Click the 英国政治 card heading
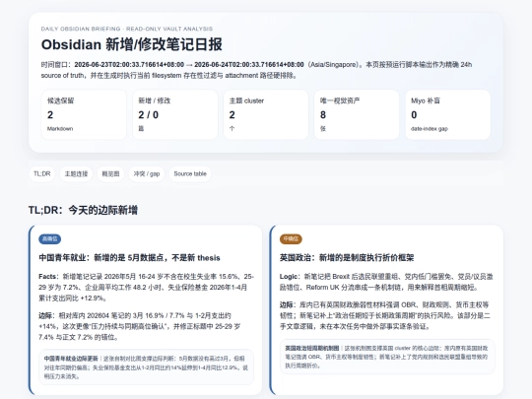This screenshot has width=532, height=399. pos(347,258)
